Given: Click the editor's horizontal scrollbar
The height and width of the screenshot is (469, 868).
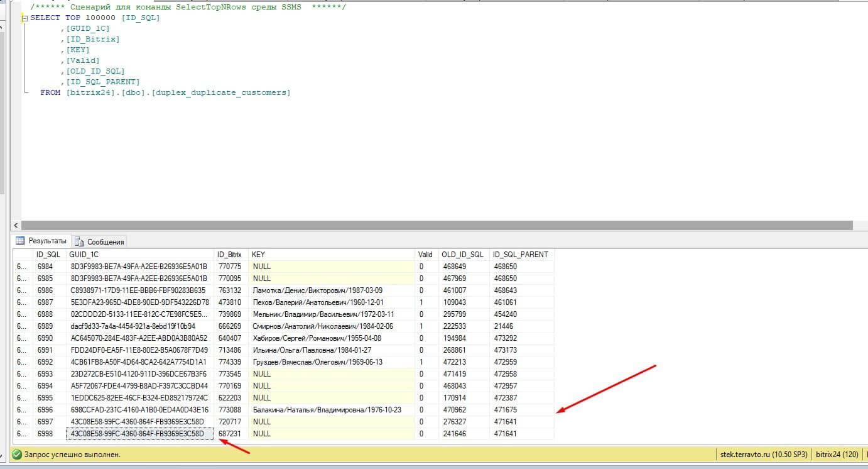Looking at the screenshot, I should (437, 225).
